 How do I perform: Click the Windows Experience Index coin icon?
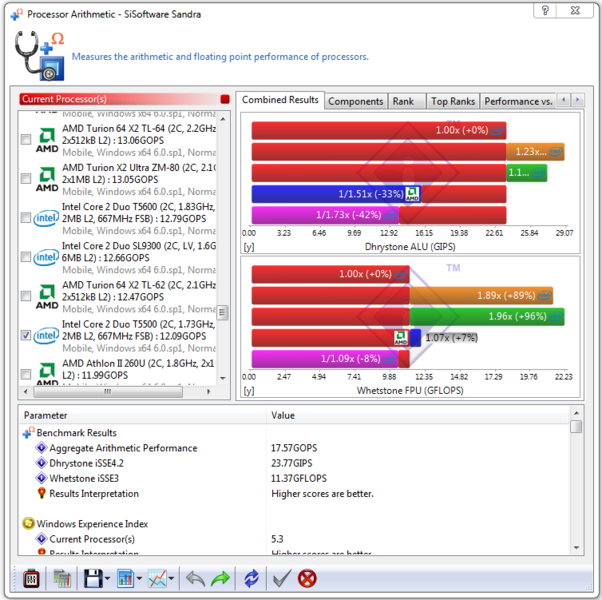coord(28,523)
